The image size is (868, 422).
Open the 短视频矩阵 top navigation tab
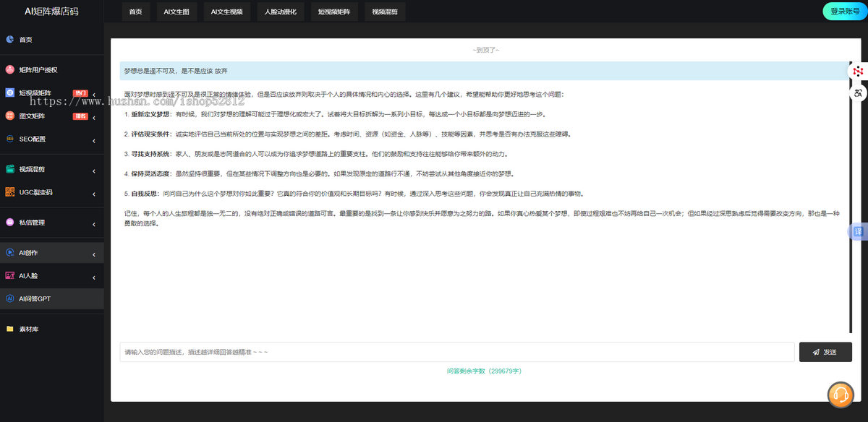click(333, 12)
